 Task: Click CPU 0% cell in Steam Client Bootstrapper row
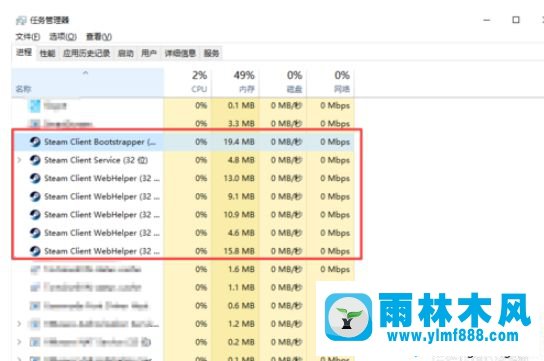[x=187, y=142]
